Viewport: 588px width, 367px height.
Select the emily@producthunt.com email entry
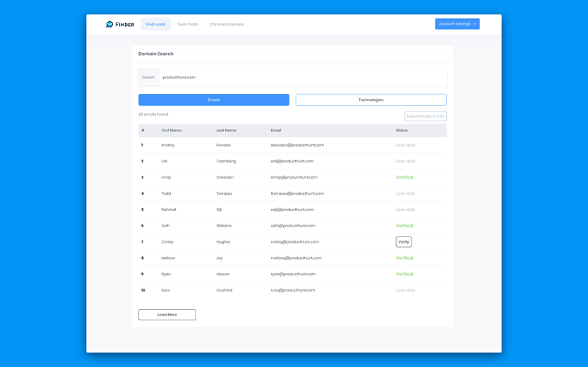(294, 177)
